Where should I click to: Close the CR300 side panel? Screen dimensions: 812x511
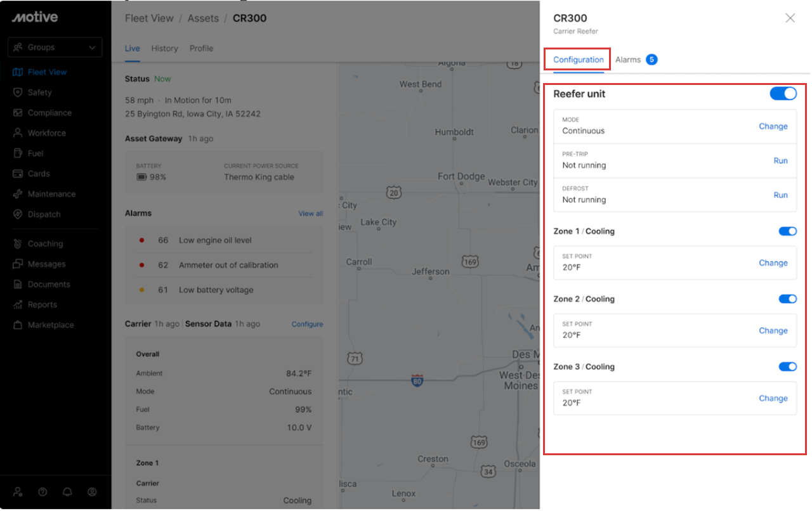click(790, 18)
